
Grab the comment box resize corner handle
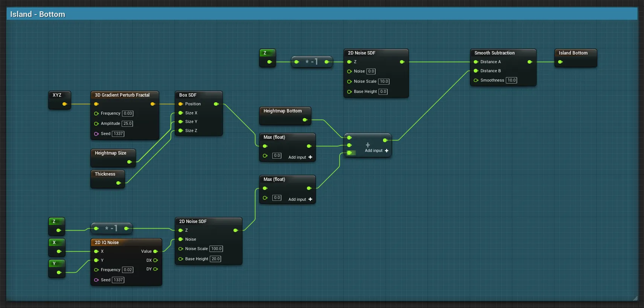635,298
